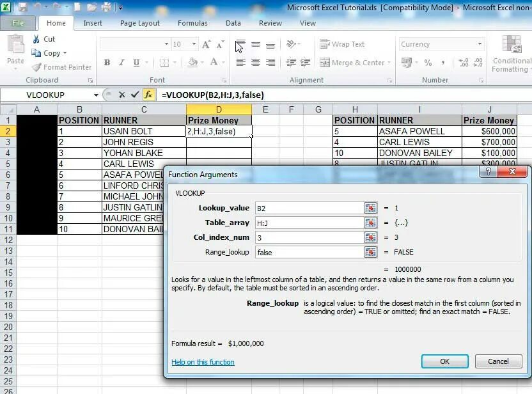Click the Merge & Center button
The width and height of the screenshot is (532, 394).
coord(352,63)
